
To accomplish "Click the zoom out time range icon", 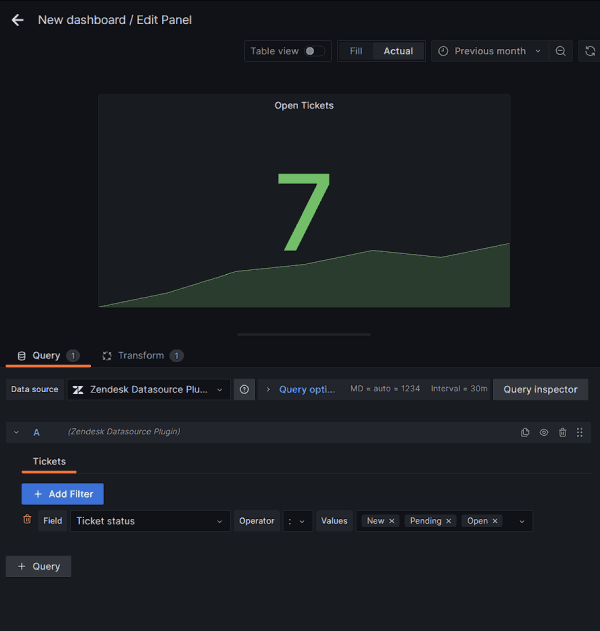I will click(x=561, y=51).
